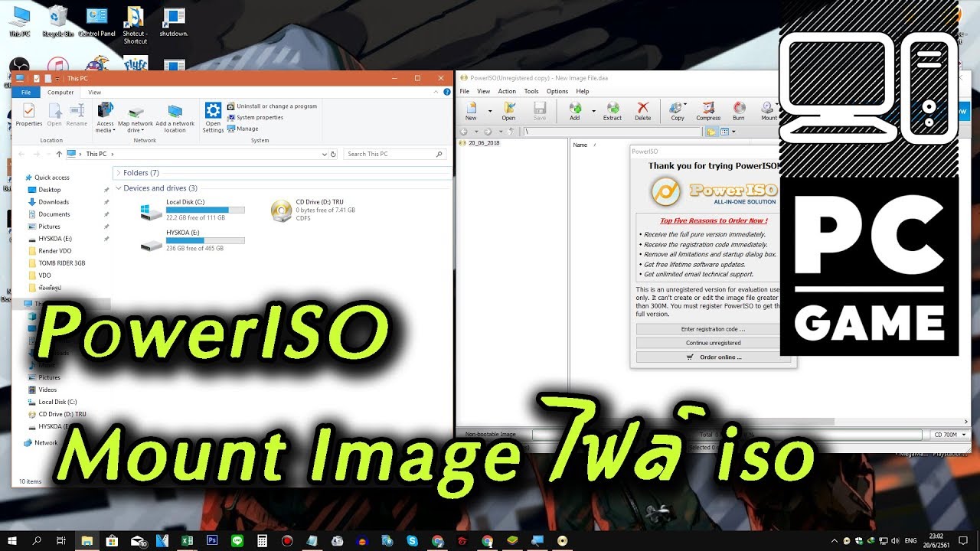Collapse the Devices and drives (3) group
980x551 pixels.
[x=118, y=188]
